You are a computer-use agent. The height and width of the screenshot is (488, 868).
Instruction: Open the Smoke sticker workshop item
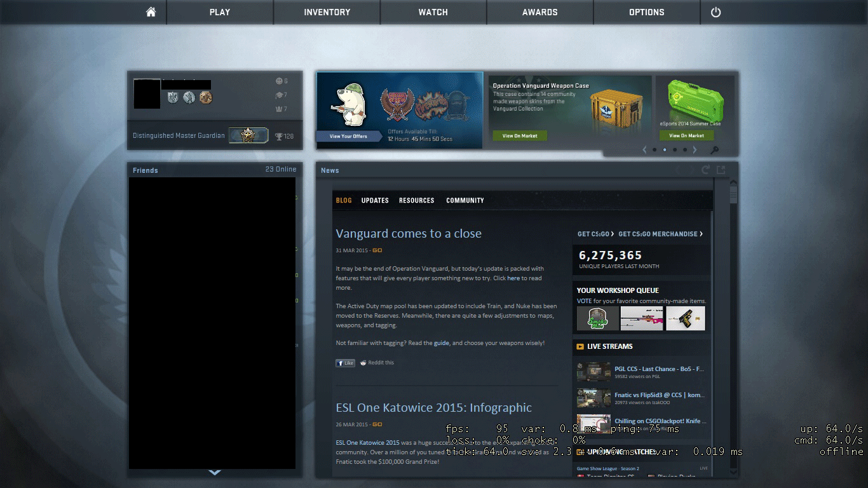pos(597,318)
